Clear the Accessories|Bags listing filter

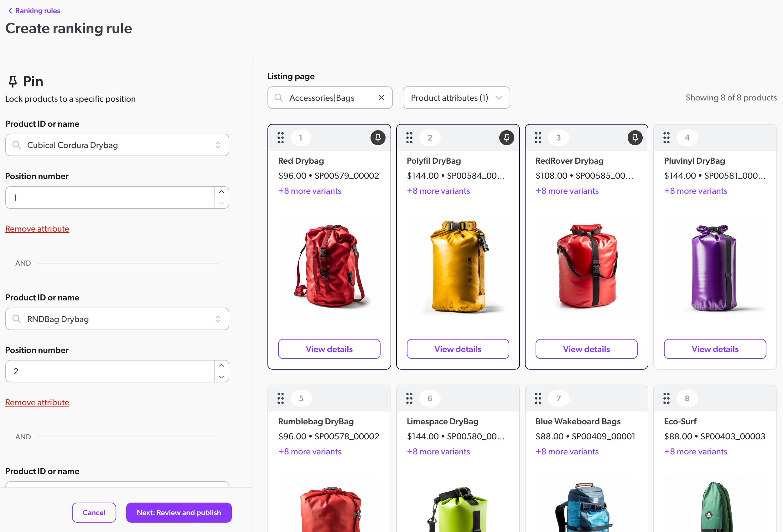[x=381, y=98]
